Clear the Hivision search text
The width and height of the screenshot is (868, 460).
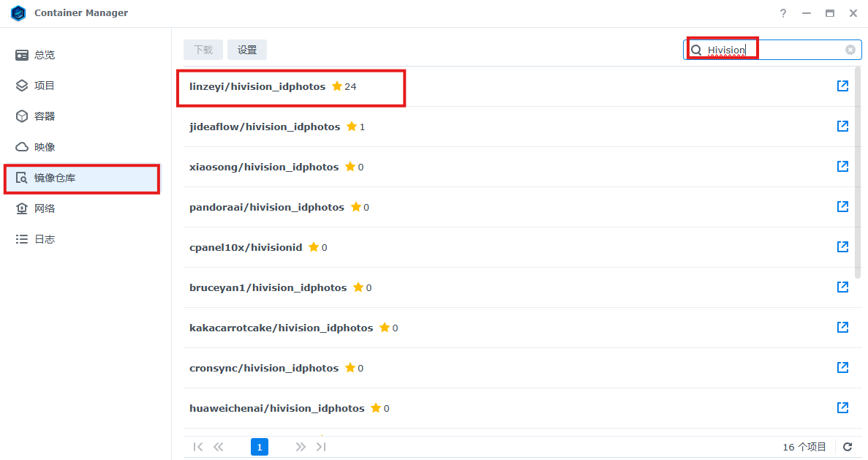(x=850, y=50)
